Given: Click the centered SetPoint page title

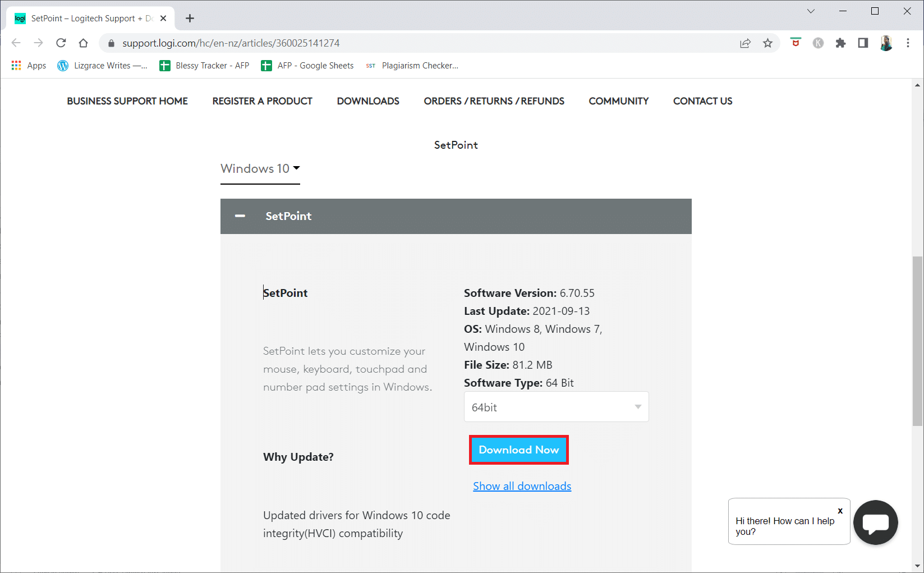Looking at the screenshot, I should 456,145.
